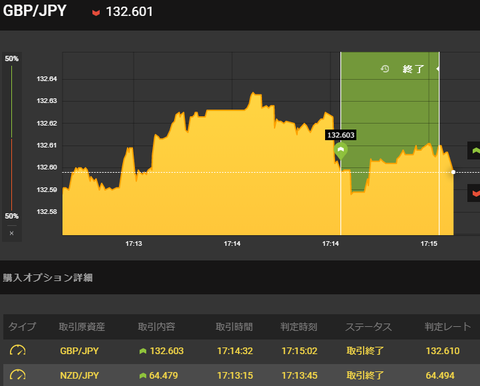
Task: Click the history clock icon near 終了
Action: 385,69
